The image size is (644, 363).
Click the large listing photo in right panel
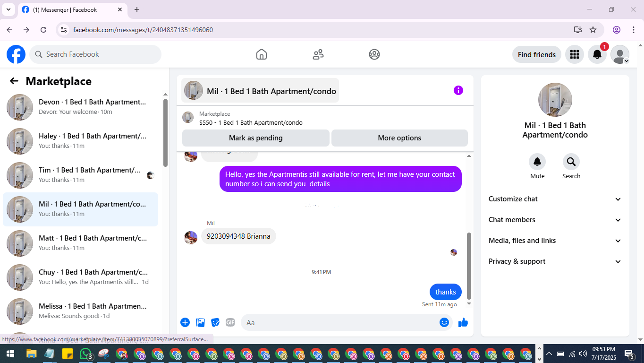tap(555, 100)
